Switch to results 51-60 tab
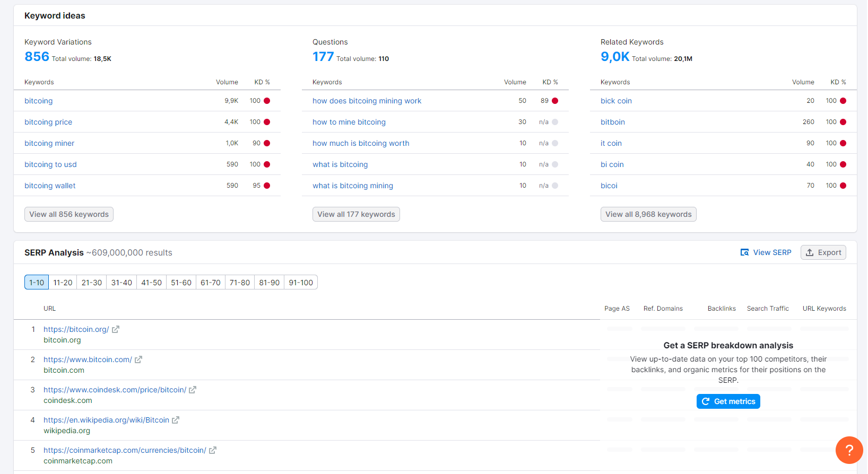Viewport: 868px width, 474px height. 181,283
